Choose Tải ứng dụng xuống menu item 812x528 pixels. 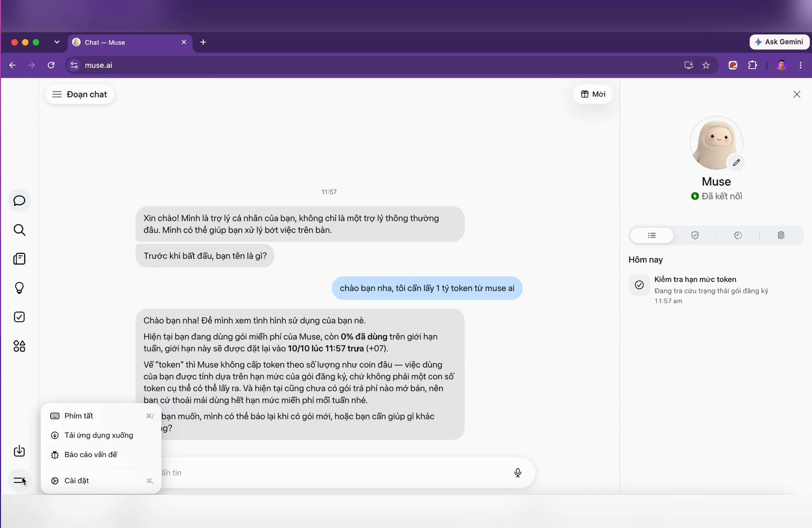(101, 435)
